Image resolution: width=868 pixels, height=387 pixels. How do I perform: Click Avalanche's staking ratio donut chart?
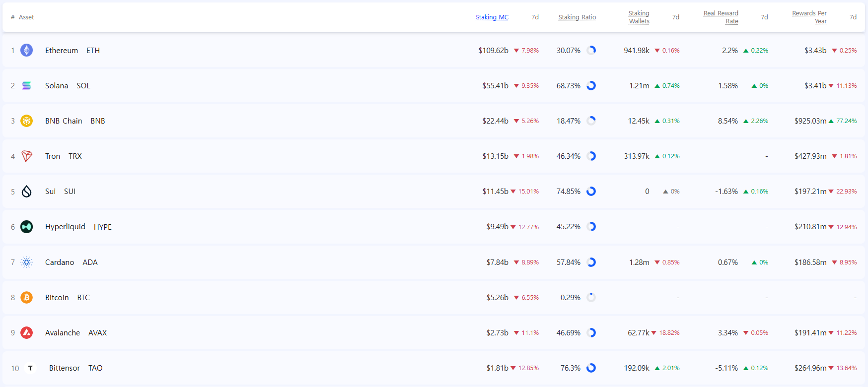coord(591,332)
